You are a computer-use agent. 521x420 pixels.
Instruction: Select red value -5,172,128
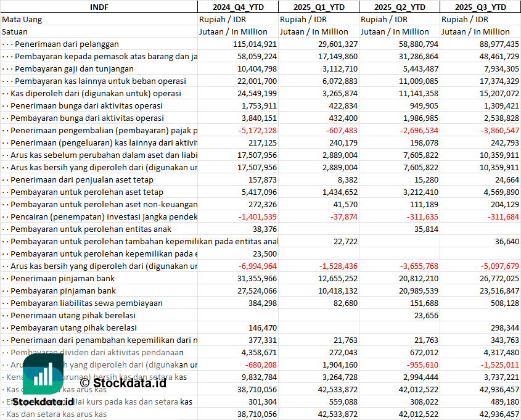258,130
